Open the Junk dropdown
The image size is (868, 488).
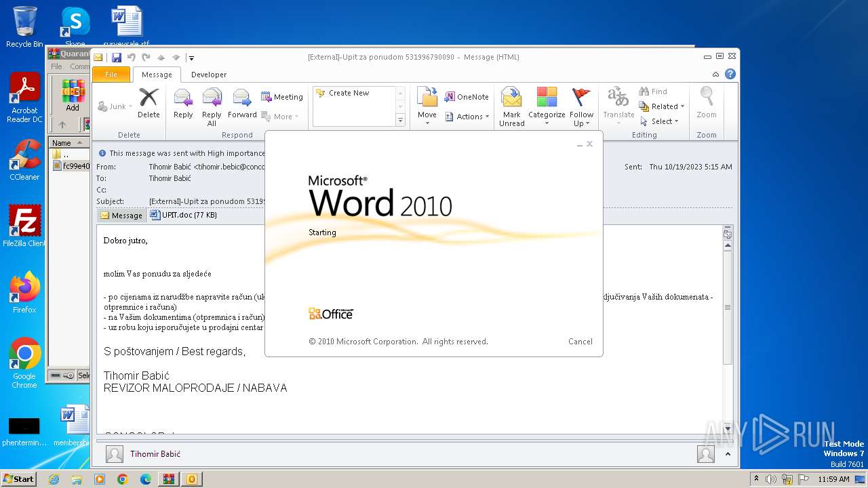115,106
